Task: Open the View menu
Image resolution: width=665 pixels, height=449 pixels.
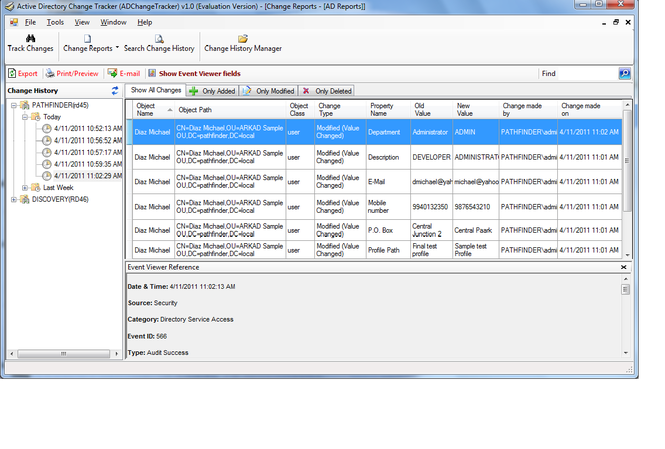Action: tap(82, 22)
